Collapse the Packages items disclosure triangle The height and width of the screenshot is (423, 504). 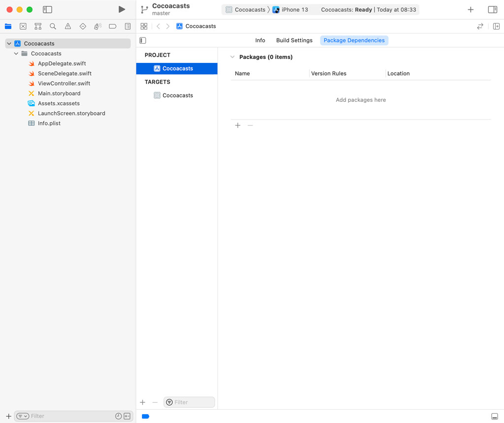[232, 57]
